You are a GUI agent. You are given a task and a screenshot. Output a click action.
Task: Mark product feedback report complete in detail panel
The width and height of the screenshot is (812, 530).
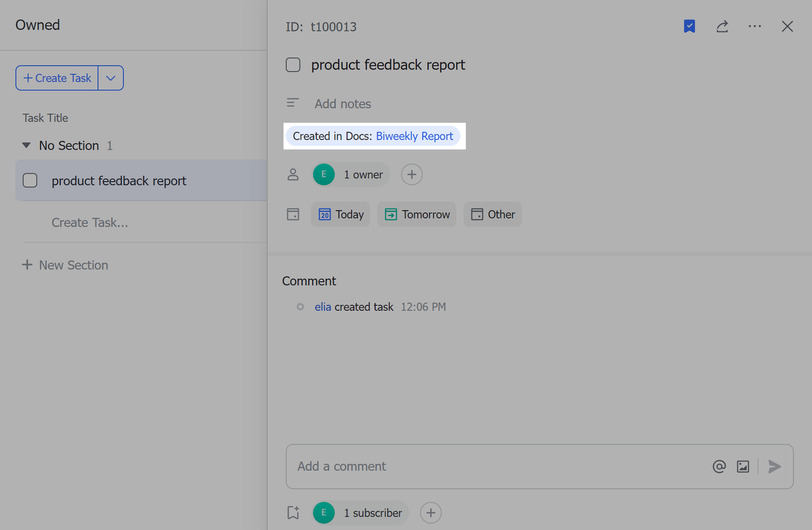tap(293, 65)
